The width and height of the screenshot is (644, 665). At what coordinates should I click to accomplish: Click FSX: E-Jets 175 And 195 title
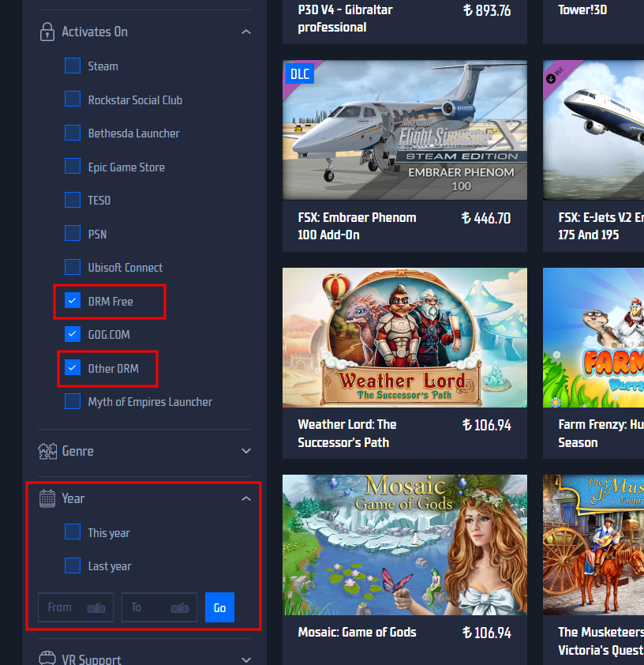(601, 226)
